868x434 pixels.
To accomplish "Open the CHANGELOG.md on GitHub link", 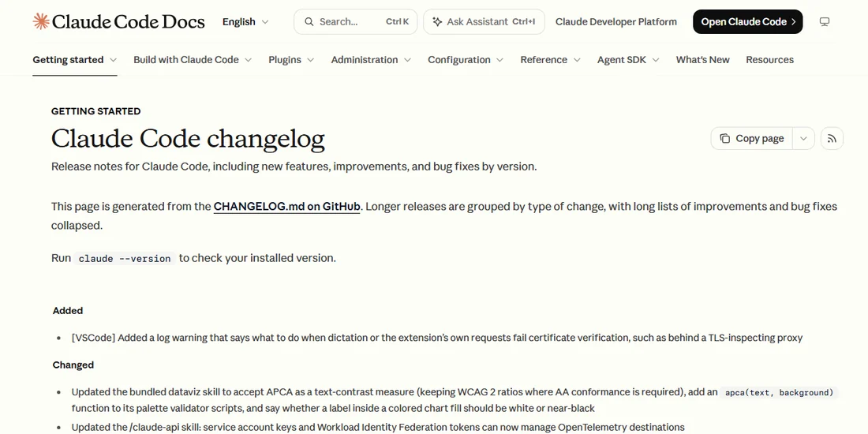I will [286, 207].
